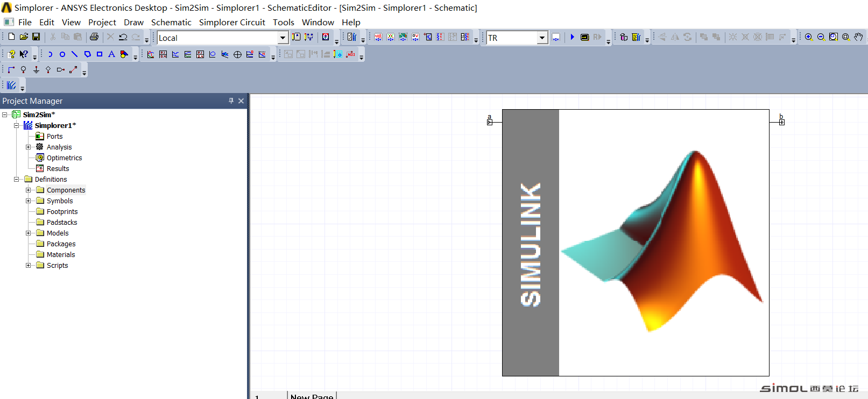This screenshot has height=399, width=868.
Task: Select the Draw Polygon tool
Action: [x=87, y=54]
